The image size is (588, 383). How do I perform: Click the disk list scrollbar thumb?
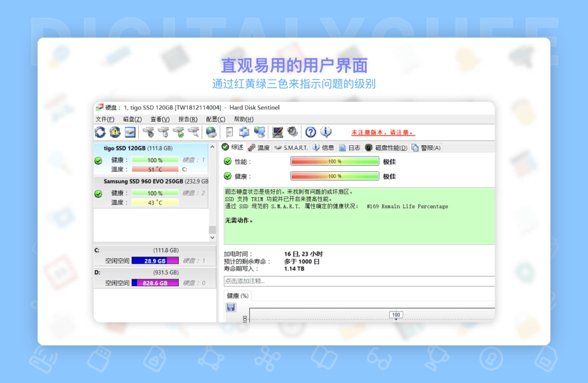tap(212, 229)
